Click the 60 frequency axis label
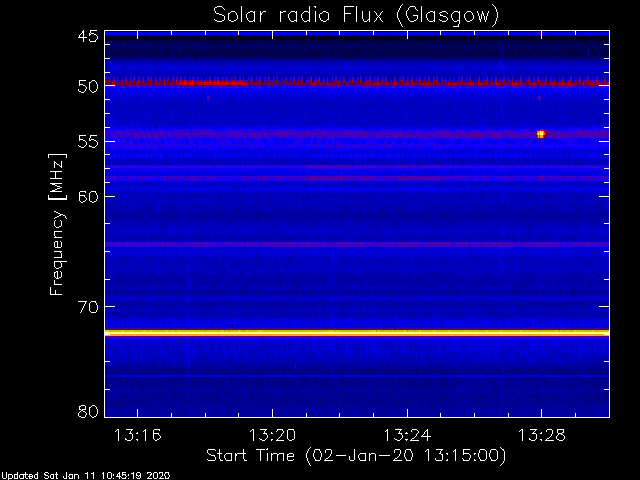Image resolution: width=640 pixels, height=480 pixels. click(x=88, y=196)
